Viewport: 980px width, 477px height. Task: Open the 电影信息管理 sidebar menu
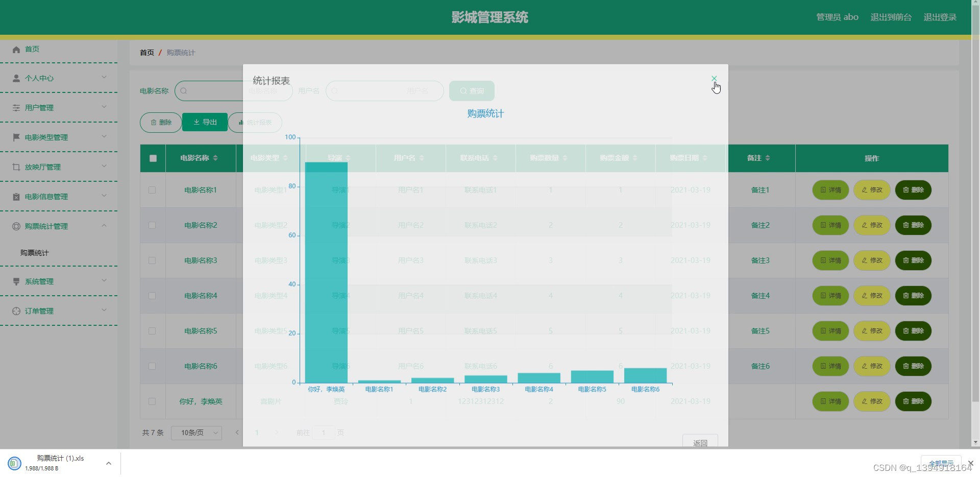pos(59,197)
